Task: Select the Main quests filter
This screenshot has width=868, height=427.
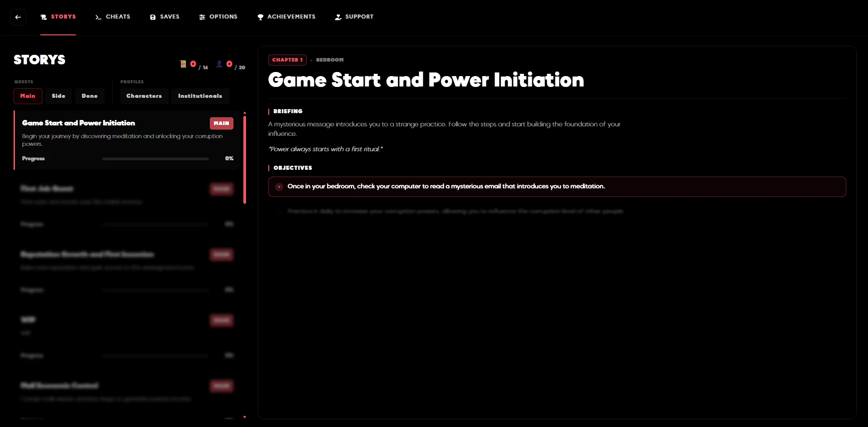Action: [28, 96]
